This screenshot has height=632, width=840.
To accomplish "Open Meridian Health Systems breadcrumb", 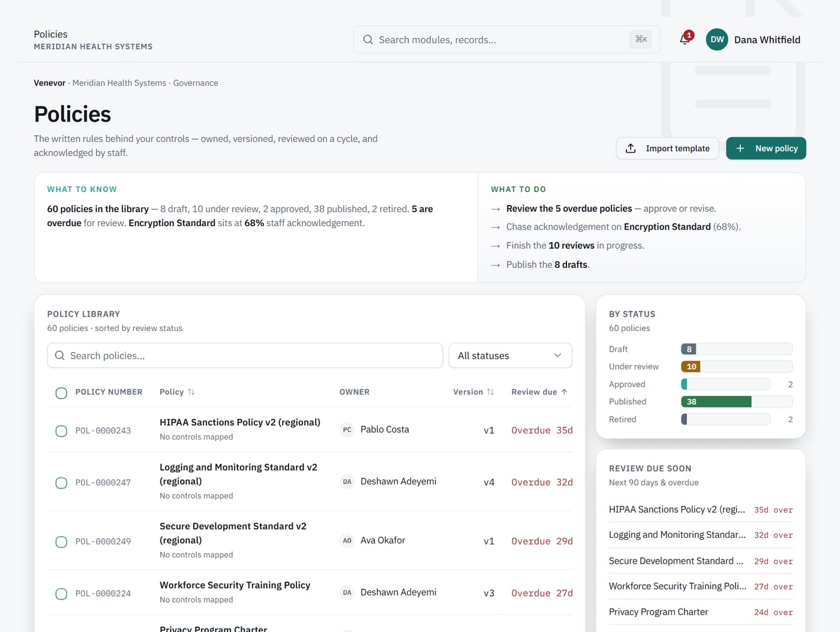I will coord(119,83).
